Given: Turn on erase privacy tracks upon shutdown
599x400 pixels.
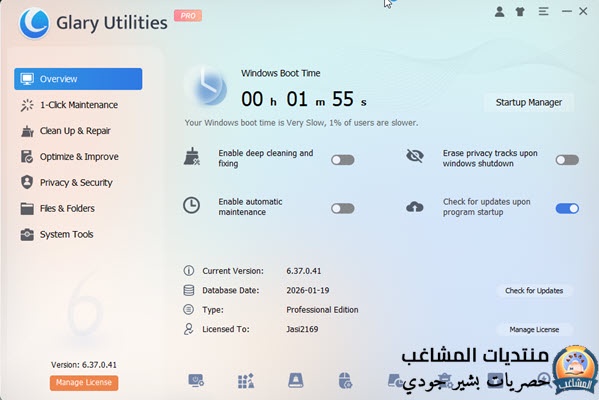Looking at the screenshot, I should click(x=567, y=160).
